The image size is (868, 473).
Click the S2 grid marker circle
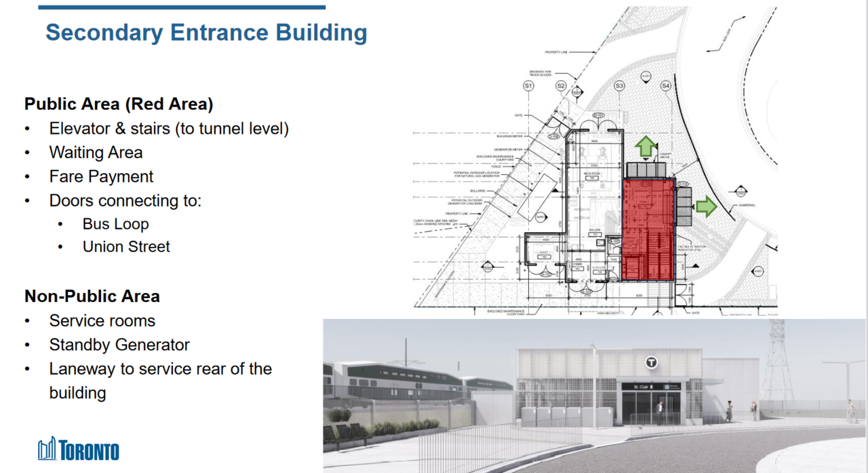[x=561, y=86]
